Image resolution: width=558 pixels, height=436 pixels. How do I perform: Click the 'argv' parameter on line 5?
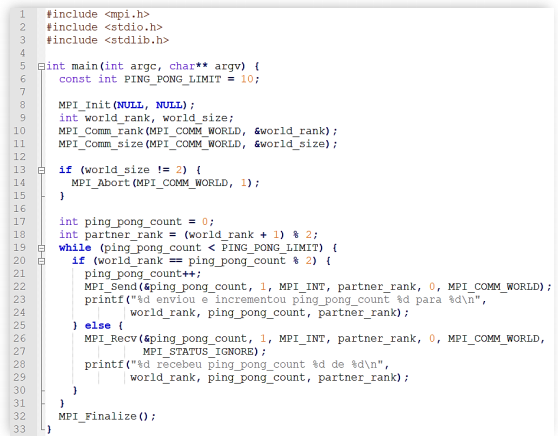227,66
